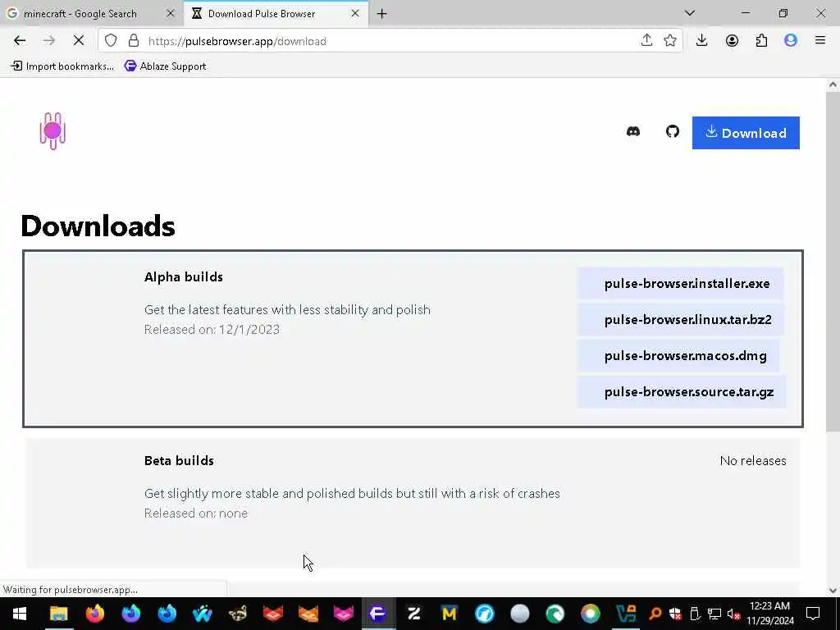The image size is (840, 630).
Task: Click scrollbar up arrow
Action: pos(833,84)
